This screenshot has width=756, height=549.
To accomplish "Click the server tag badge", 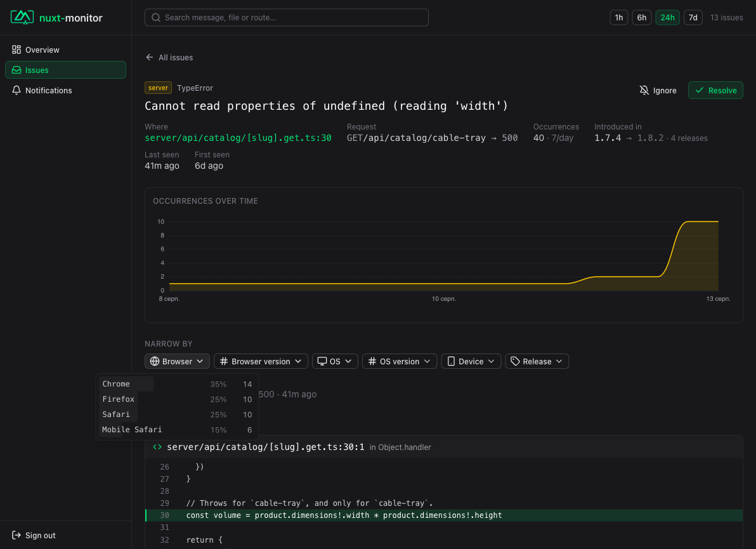I will [158, 88].
